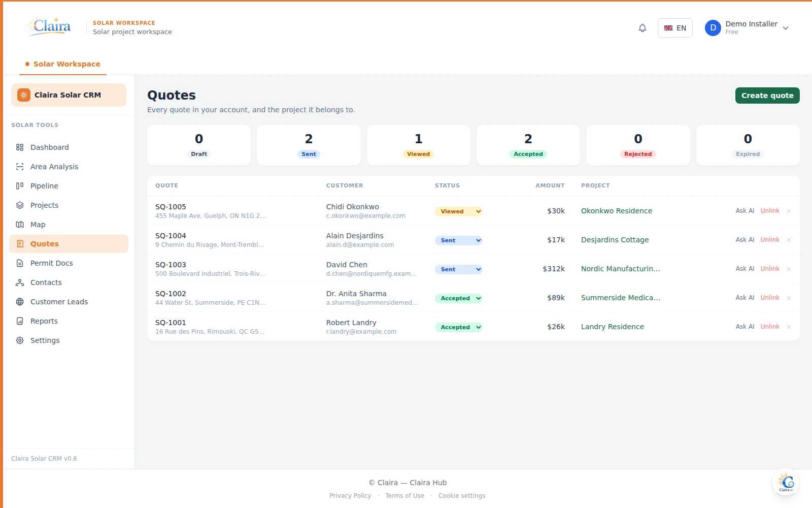812x508 pixels.
Task: Click the Settings gear icon
Action: pyautogui.click(x=20, y=340)
